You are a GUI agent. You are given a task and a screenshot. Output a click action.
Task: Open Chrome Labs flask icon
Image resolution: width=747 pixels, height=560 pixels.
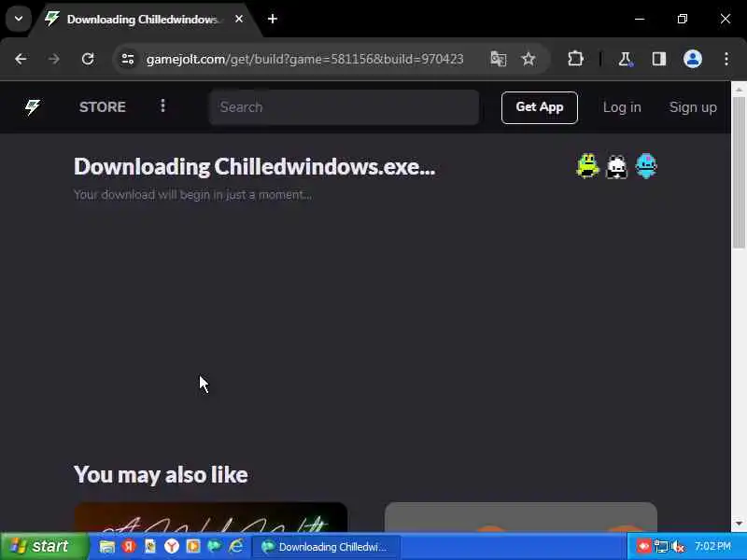click(625, 59)
